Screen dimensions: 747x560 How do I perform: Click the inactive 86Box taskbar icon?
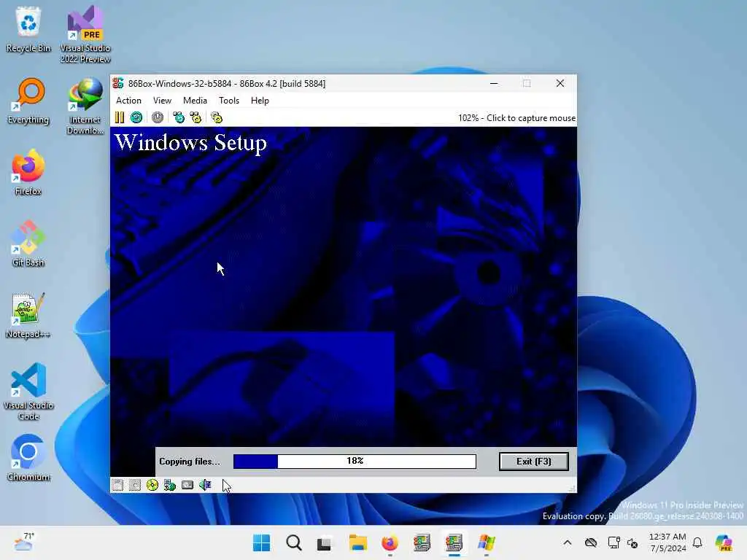pyautogui.click(x=422, y=542)
